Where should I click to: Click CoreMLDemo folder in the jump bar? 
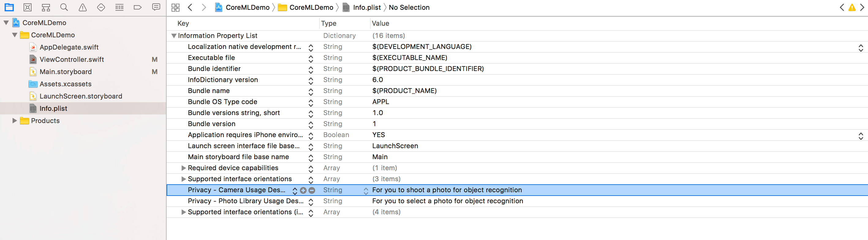pyautogui.click(x=311, y=7)
